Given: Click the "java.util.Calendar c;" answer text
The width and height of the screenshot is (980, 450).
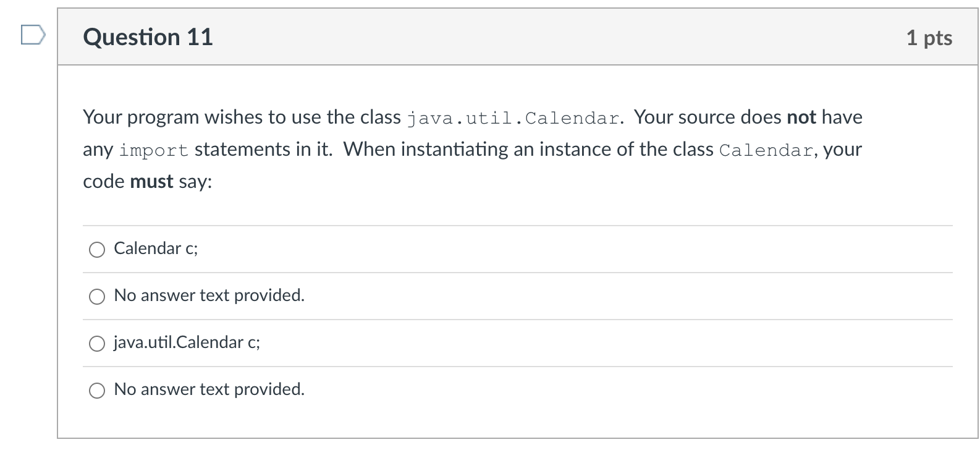Looking at the screenshot, I should pyautogui.click(x=187, y=342).
